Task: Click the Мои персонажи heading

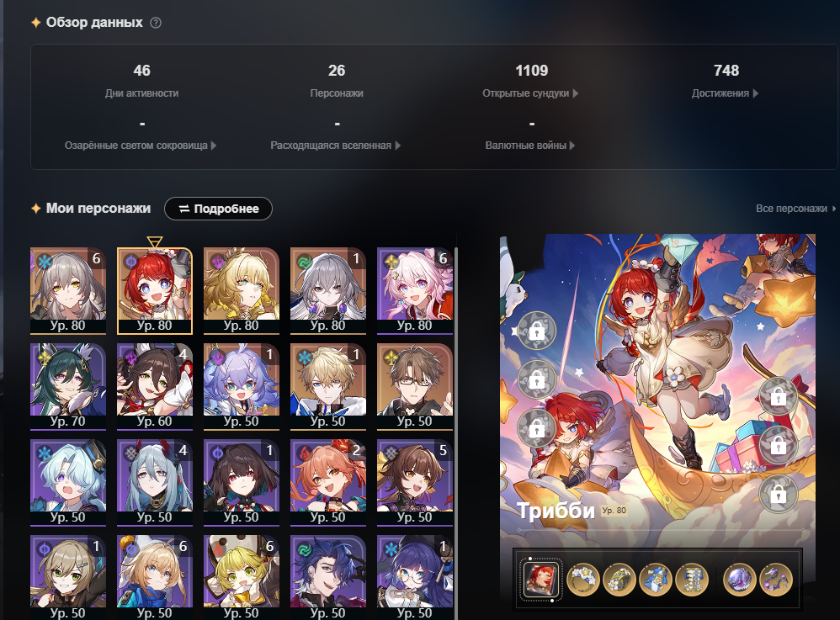Action: [98, 209]
